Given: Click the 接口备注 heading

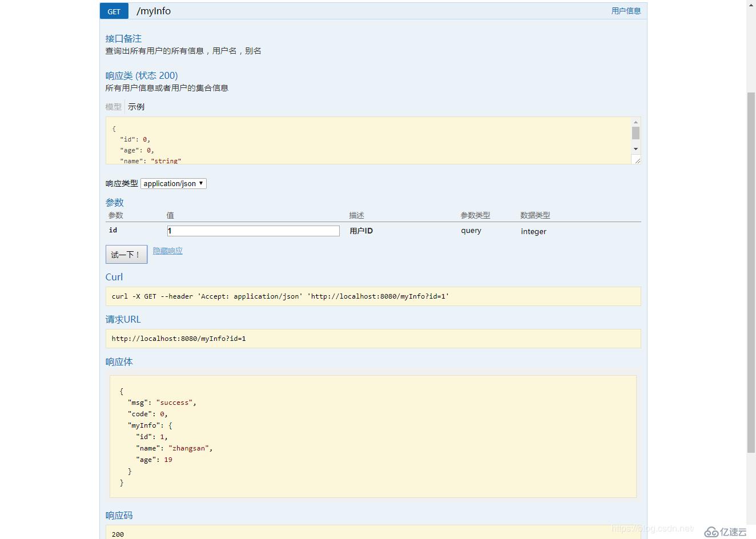Looking at the screenshot, I should 123,38.
